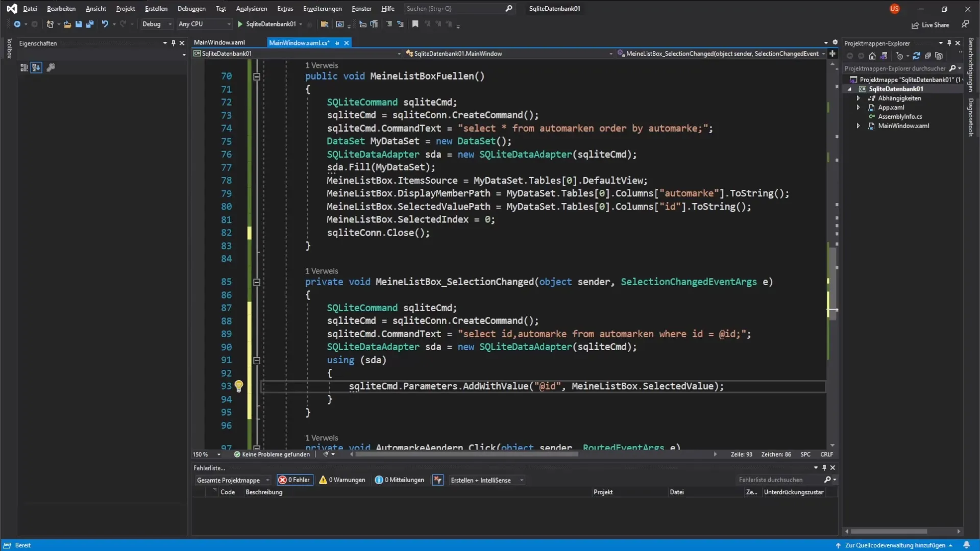Toggle the 0 Mitteilungen messages filter
Viewport: 980px width, 551px height.
pyautogui.click(x=400, y=480)
